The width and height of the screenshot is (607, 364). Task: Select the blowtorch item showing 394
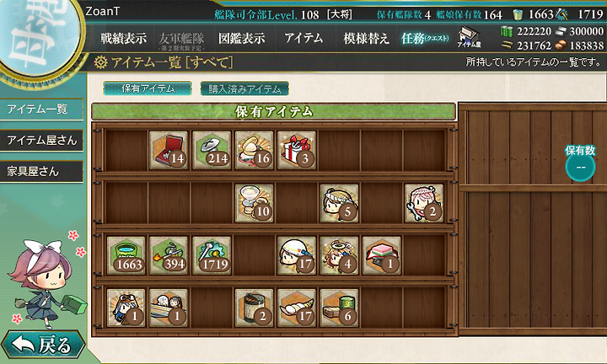coord(169,255)
